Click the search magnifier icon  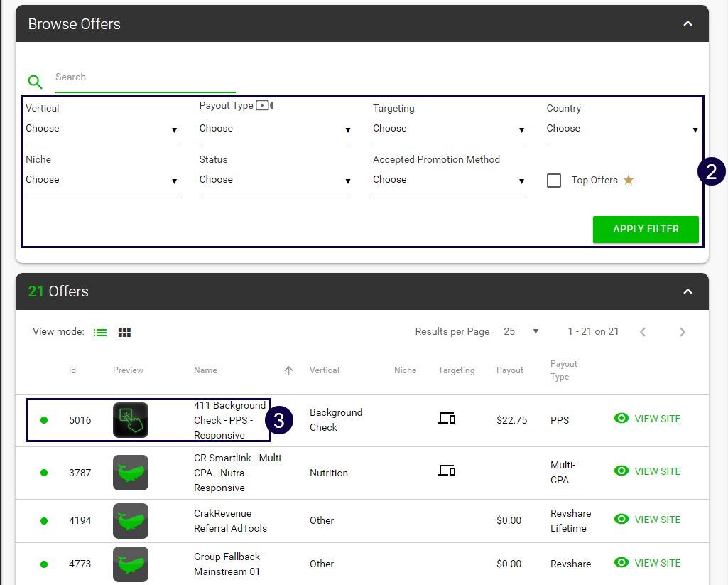click(x=35, y=82)
